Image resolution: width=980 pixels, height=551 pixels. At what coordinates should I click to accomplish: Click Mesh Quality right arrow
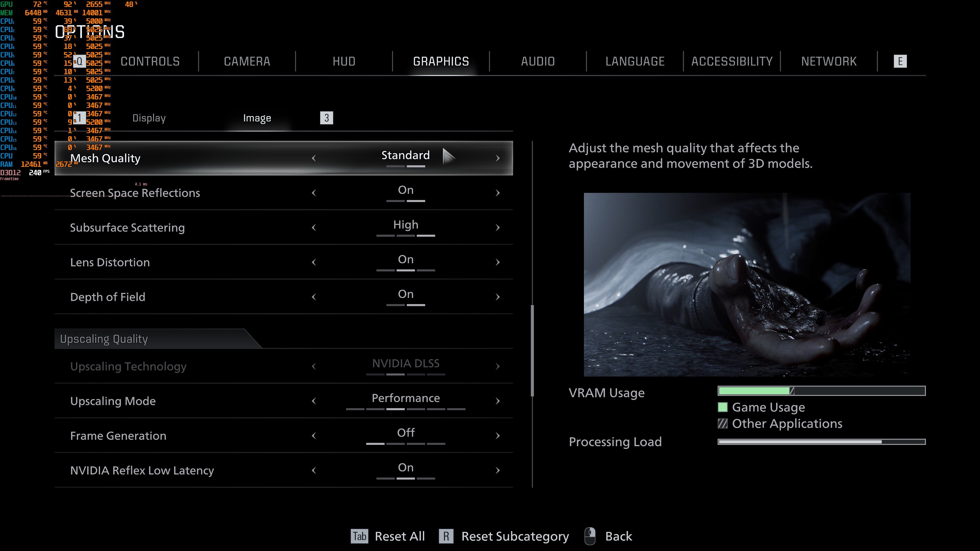[x=498, y=158]
